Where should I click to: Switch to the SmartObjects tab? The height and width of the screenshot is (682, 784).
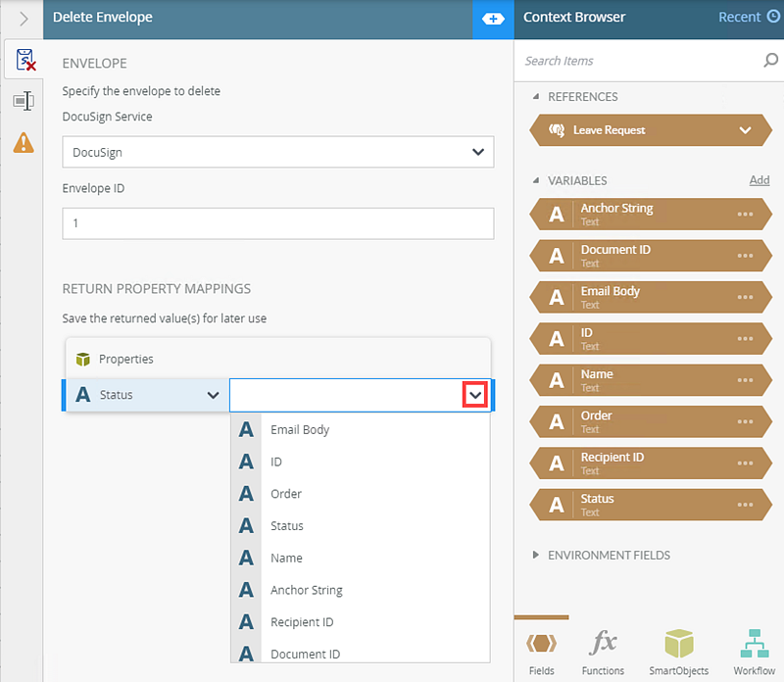[x=678, y=650]
